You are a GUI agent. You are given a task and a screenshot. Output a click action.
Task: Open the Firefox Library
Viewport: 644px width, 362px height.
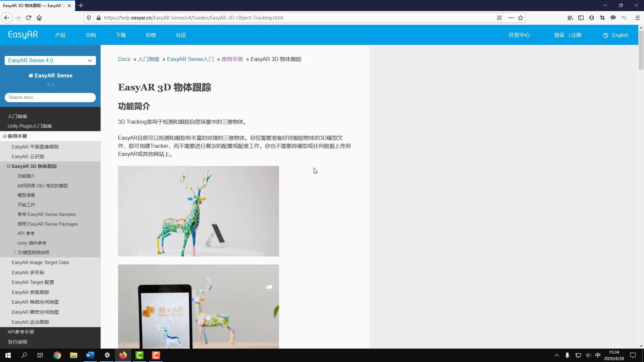tap(570, 17)
